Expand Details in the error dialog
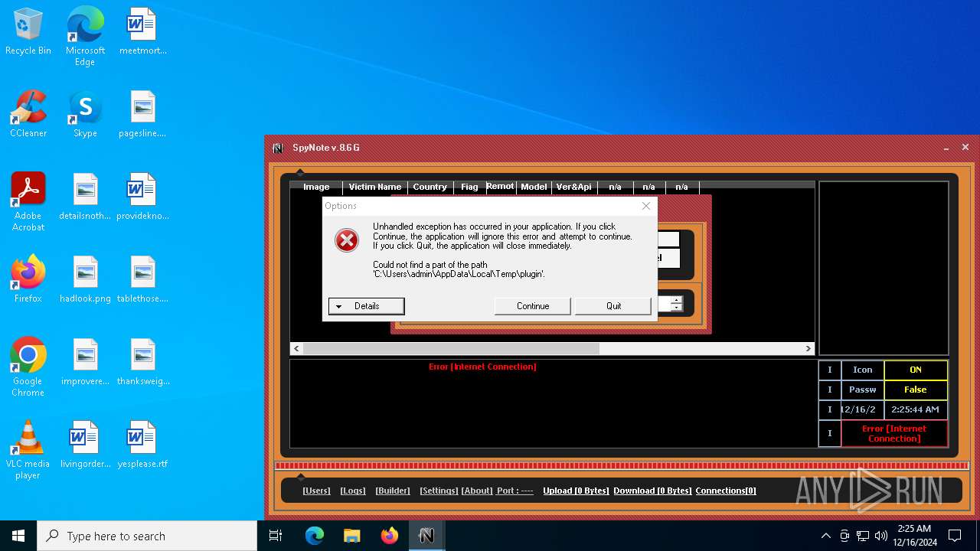The height and width of the screenshot is (551, 980). point(366,306)
